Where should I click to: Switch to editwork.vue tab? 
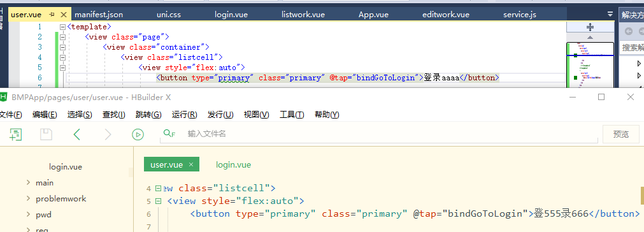pyautogui.click(x=446, y=15)
